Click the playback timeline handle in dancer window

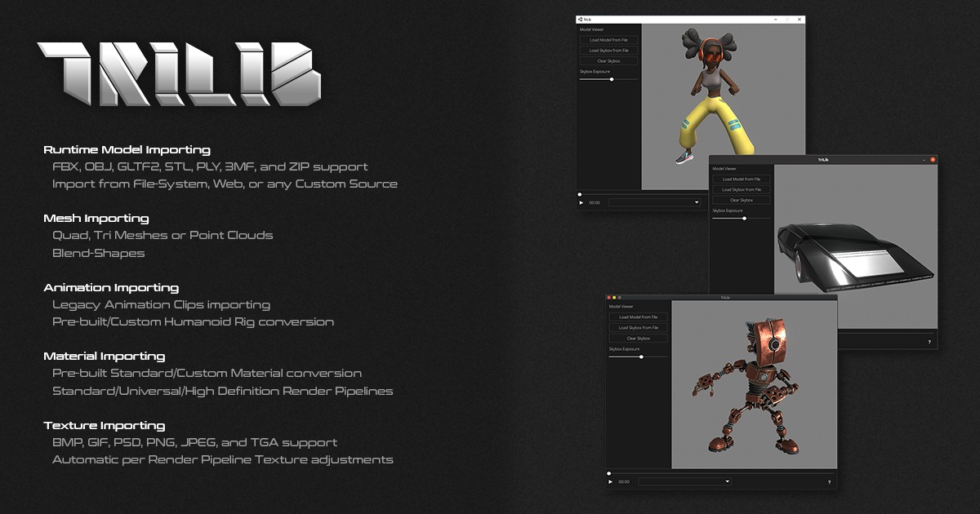tap(580, 194)
